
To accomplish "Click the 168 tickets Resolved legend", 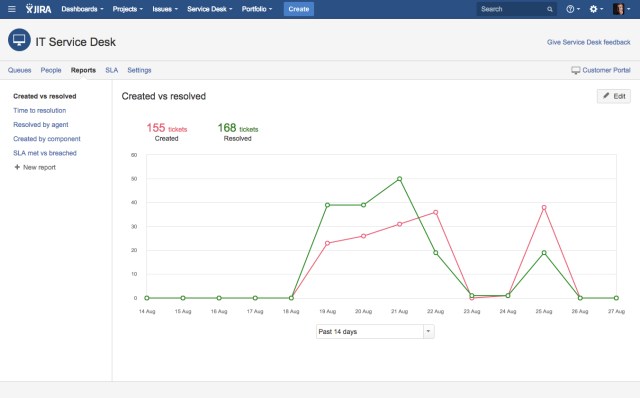I will coord(238,132).
